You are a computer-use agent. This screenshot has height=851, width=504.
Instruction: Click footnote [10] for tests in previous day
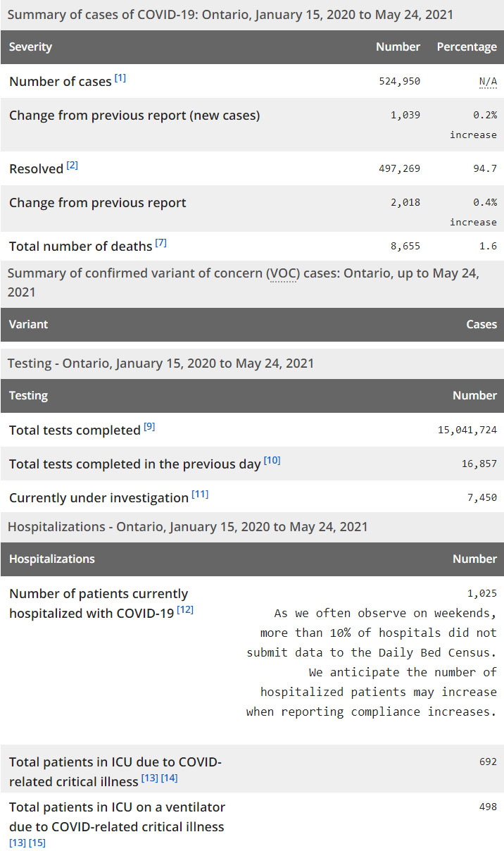tap(272, 461)
